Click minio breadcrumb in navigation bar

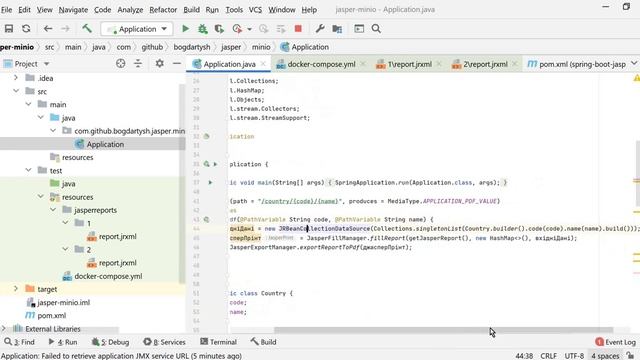261,47
